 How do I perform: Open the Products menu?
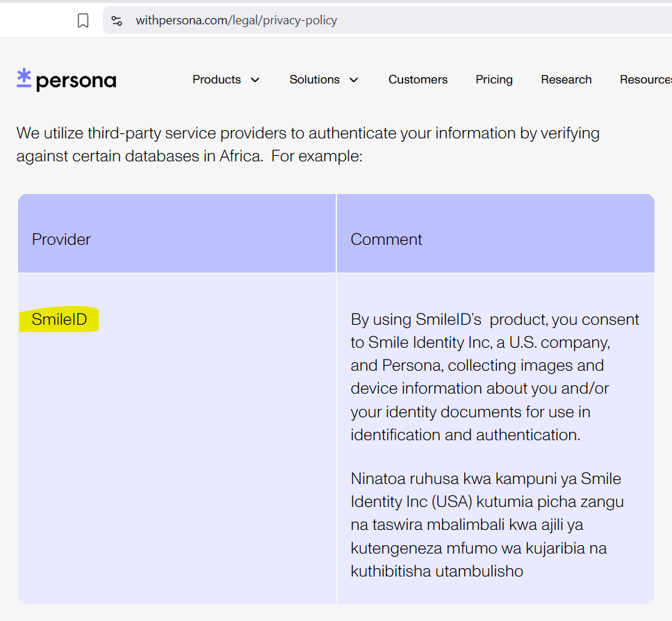click(x=216, y=79)
